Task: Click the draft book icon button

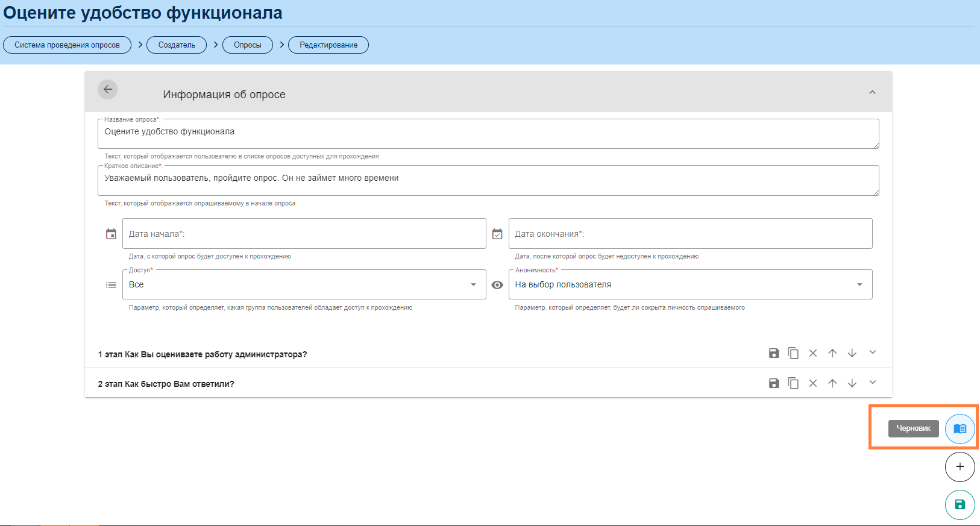Action: pos(960,428)
